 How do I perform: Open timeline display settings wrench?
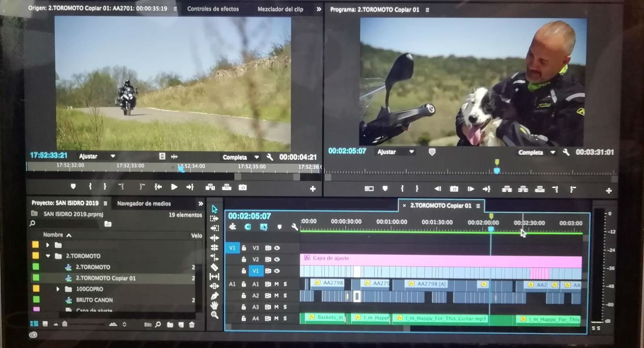(x=294, y=227)
